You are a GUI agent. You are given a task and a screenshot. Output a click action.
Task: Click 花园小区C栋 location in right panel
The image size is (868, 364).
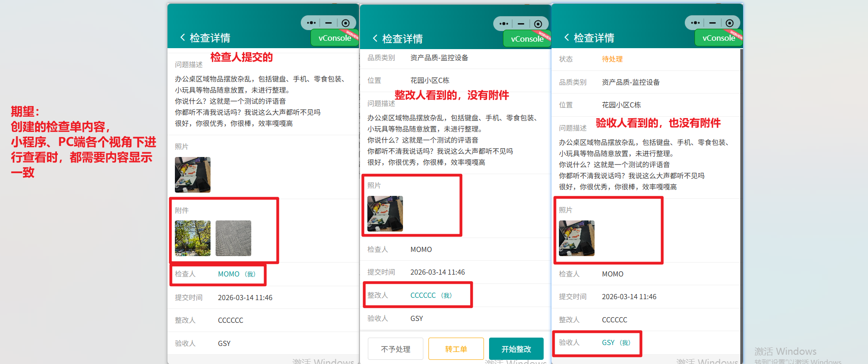coord(621,105)
